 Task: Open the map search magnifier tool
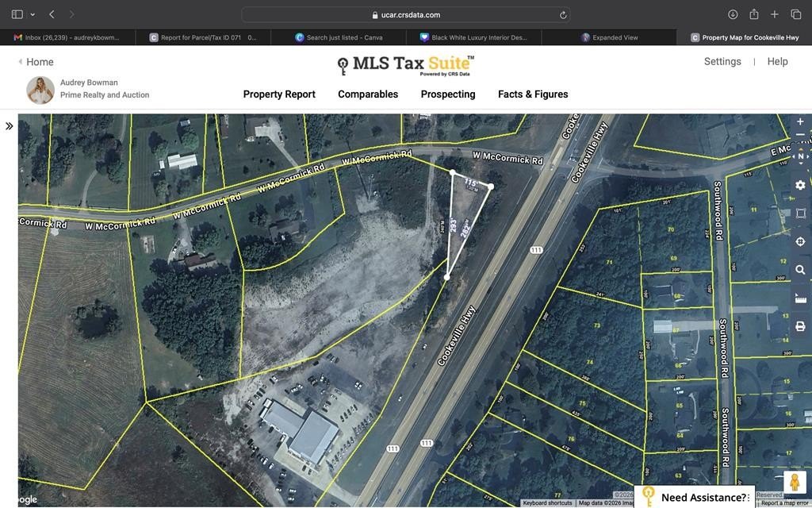[800, 270]
